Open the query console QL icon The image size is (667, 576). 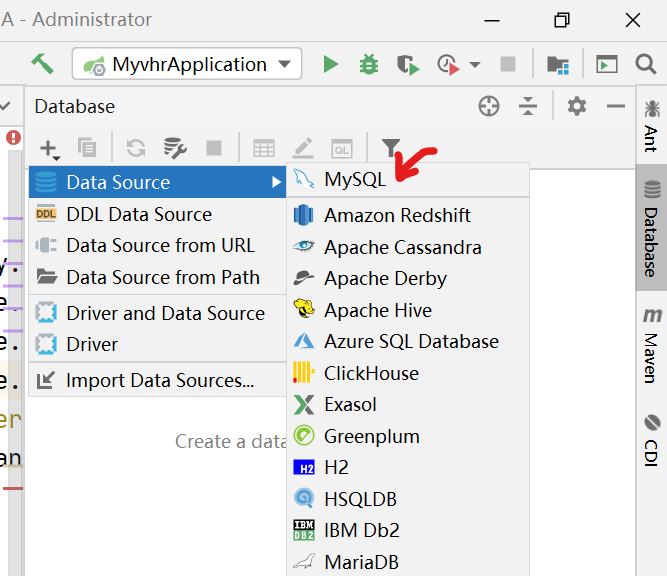[342, 148]
